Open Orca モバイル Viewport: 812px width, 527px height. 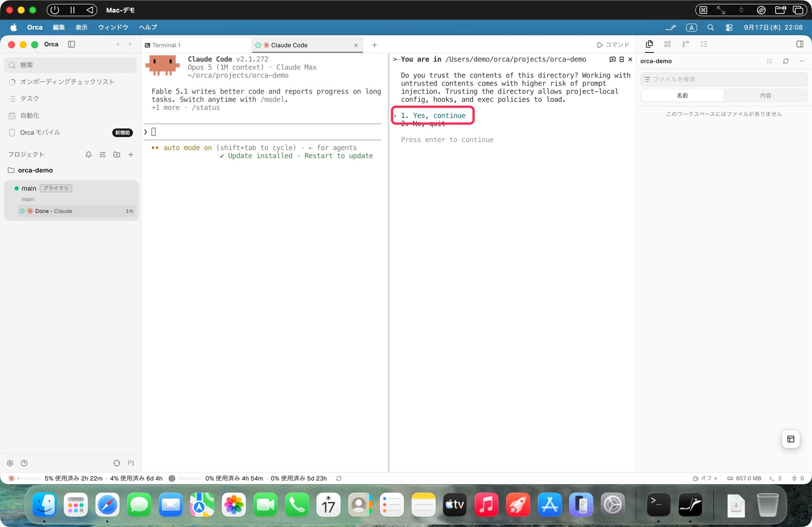click(x=70, y=133)
